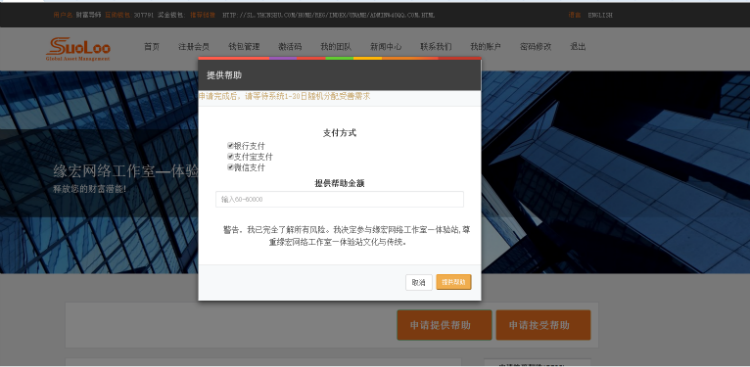Image resolution: width=750 pixels, height=367 pixels.
Task: Click the SuoLoo logo
Action: point(78,49)
